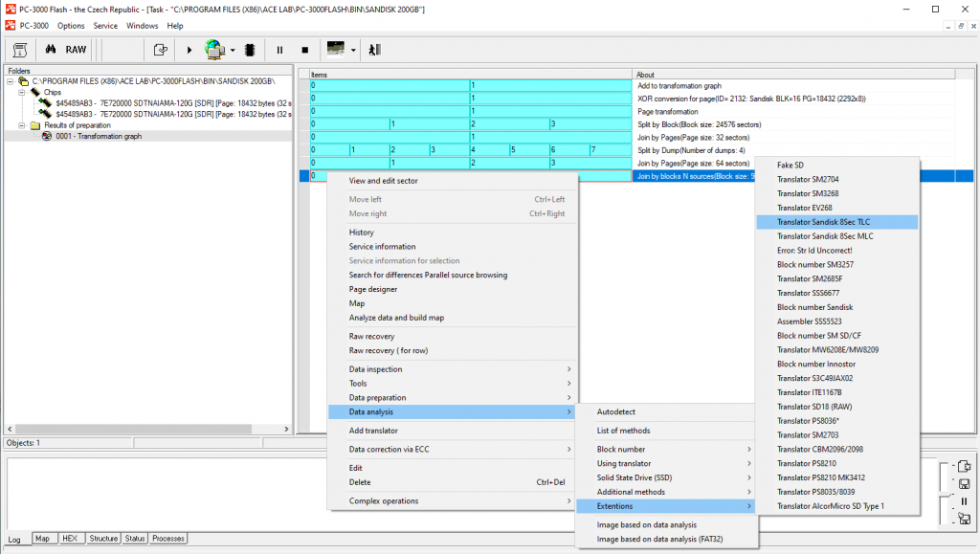
Task: Switch to the Structure tab
Action: point(103,539)
